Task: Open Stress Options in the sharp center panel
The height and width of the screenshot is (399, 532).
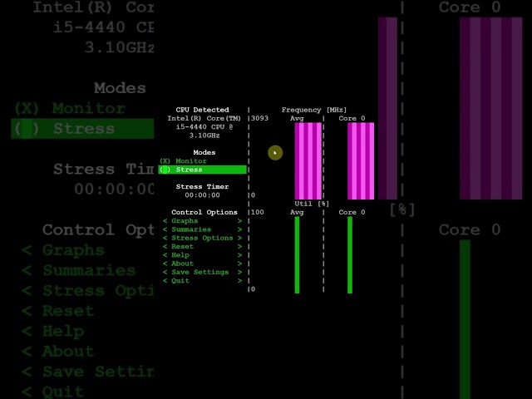Action: tap(203, 238)
